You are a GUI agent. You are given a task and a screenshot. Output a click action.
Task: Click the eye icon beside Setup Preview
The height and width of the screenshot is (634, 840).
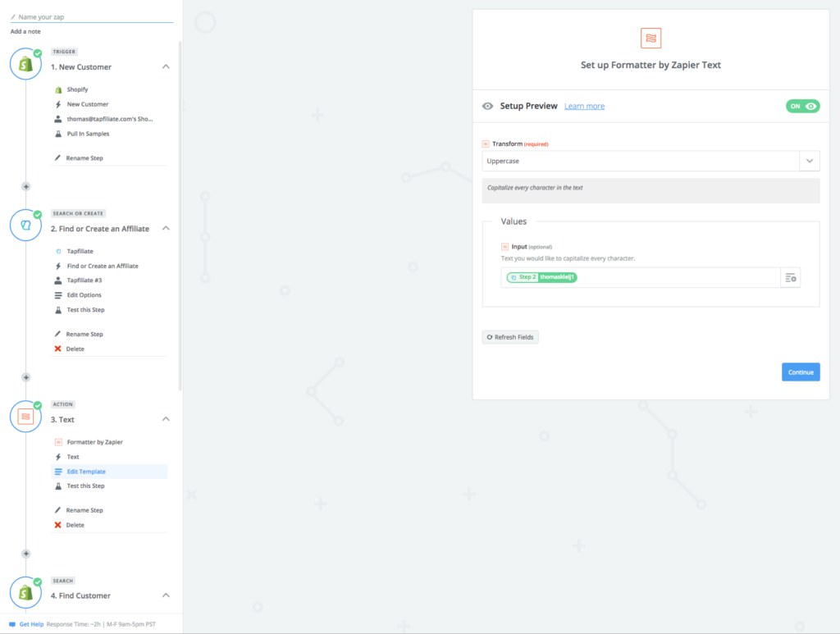click(487, 106)
